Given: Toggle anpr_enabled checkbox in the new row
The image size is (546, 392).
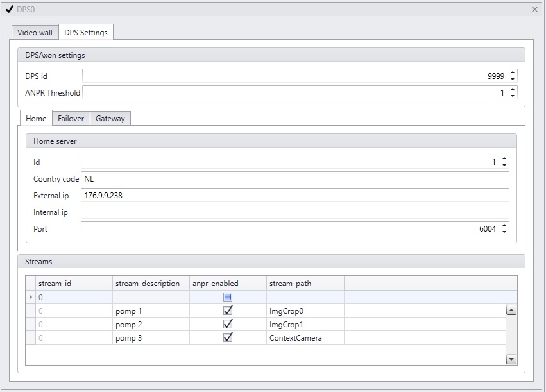Looking at the screenshot, I should [228, 297].
